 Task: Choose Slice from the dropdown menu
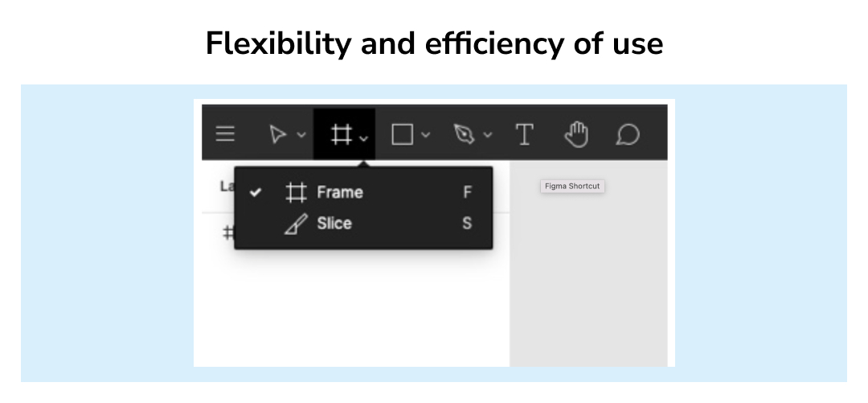pyautogui.click(x=363, y=224)
